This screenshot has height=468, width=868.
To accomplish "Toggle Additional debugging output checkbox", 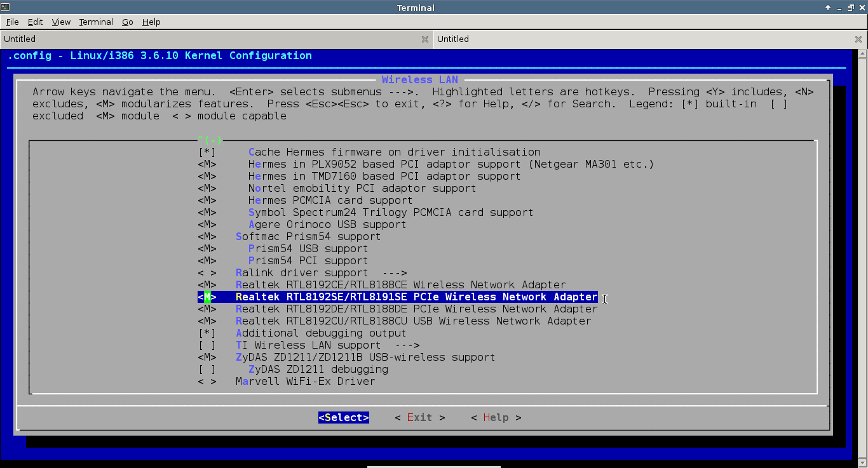I will tap(207, 333).
